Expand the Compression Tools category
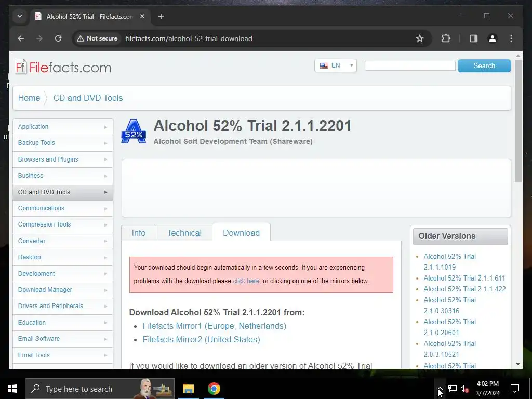532x399 pixels. click(63, 224)
